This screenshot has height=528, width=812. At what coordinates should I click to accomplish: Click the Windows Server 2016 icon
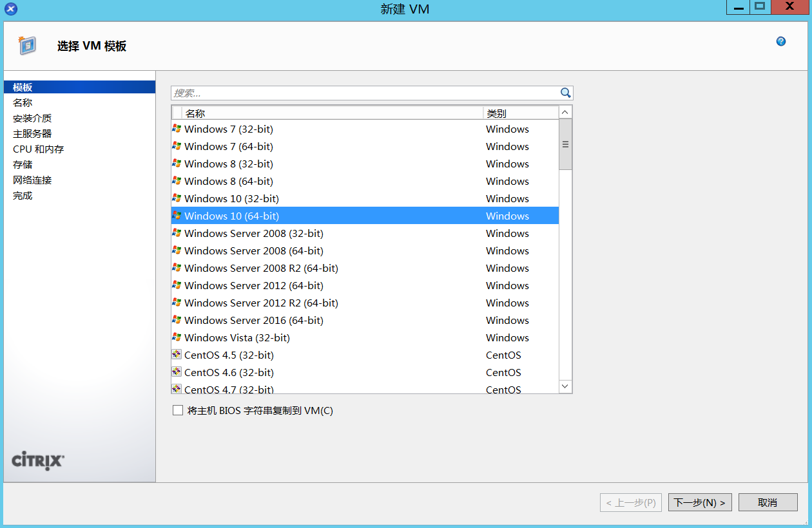click(177, 320)
